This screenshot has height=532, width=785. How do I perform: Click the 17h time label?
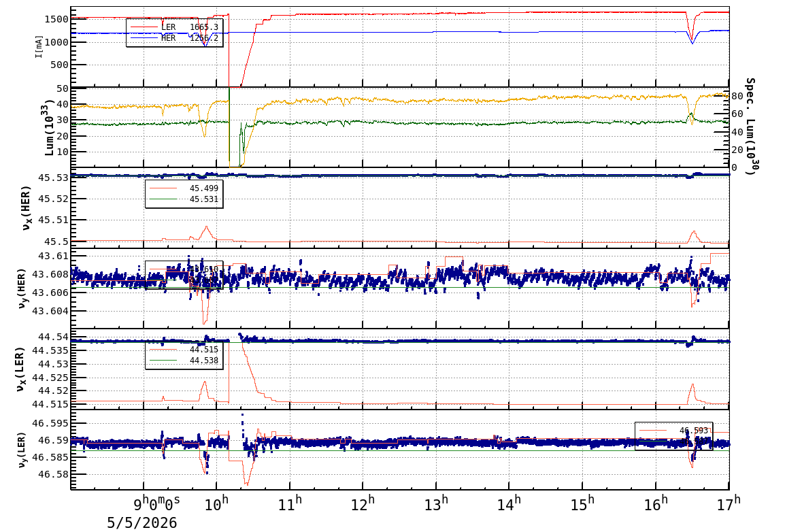click(729, 503)
